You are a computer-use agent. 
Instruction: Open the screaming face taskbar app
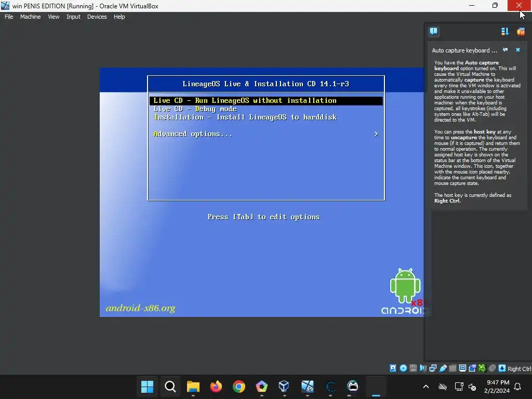pos(353,387)
